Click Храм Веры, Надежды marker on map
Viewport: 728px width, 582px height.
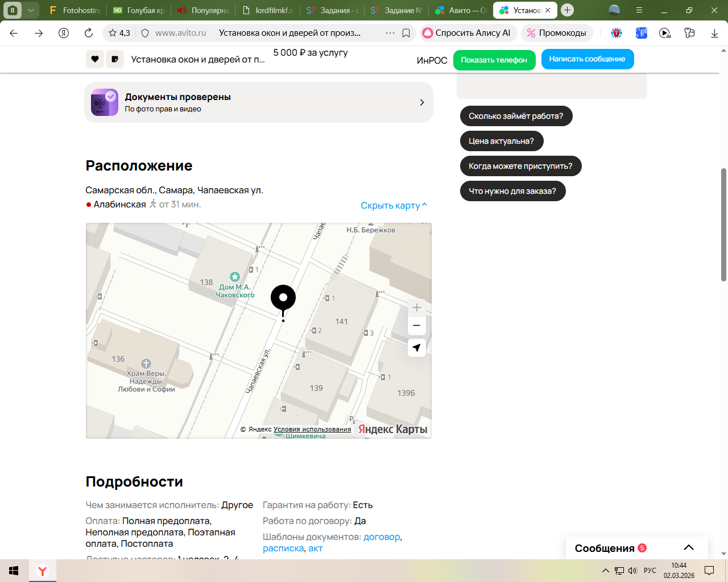click(146, 376)
